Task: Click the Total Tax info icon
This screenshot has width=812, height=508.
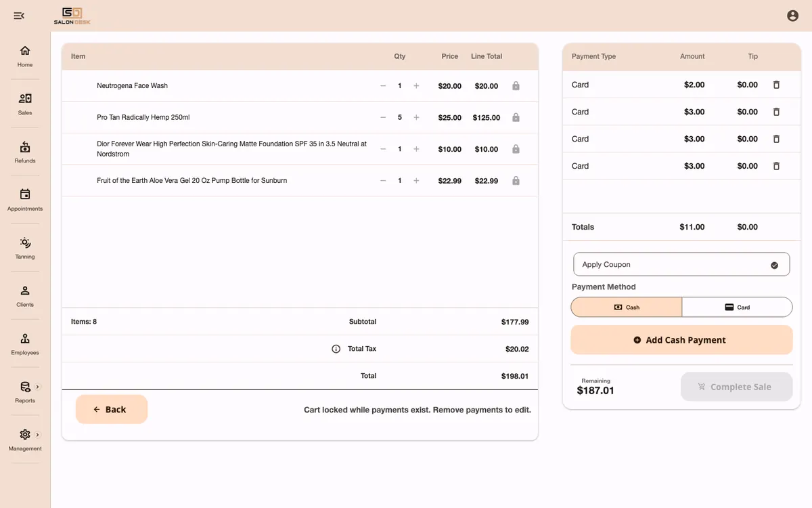Action: 336,349
